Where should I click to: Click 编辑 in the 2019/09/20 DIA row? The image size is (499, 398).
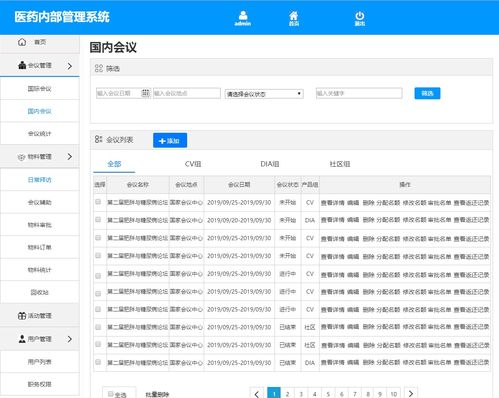tap(353, 220)
